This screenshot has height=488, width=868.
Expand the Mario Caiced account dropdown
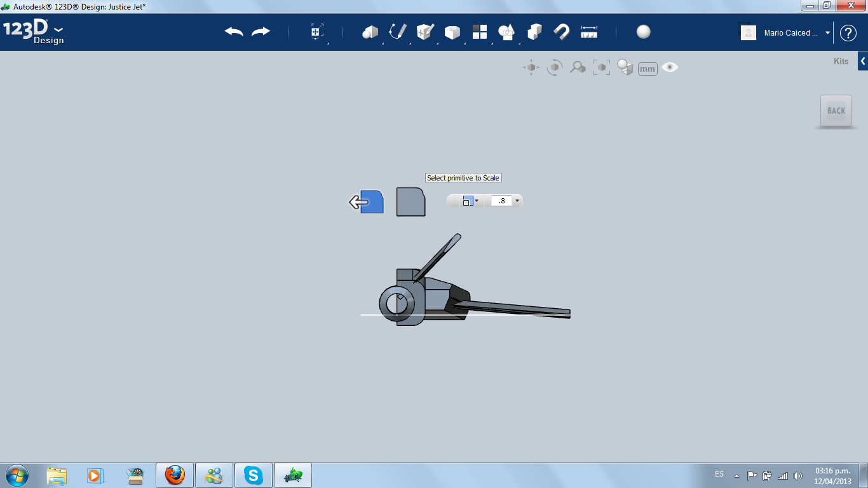[x=827, y=33]
